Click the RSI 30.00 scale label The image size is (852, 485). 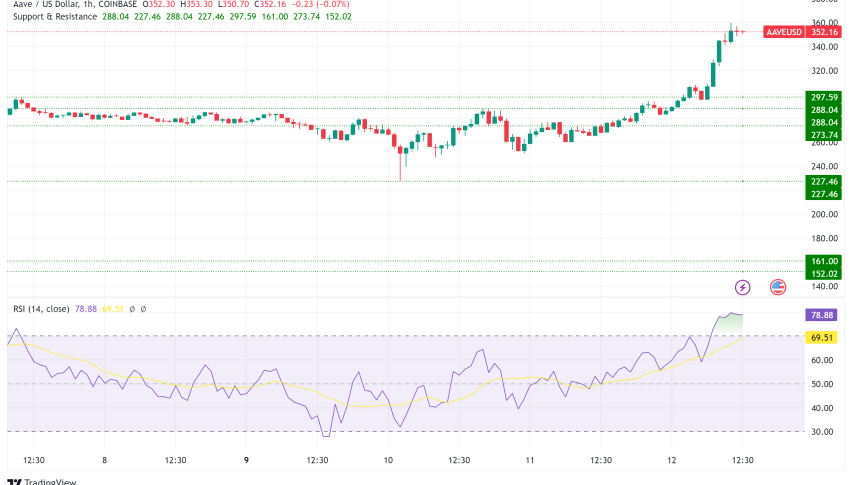(x=822, y=432)
